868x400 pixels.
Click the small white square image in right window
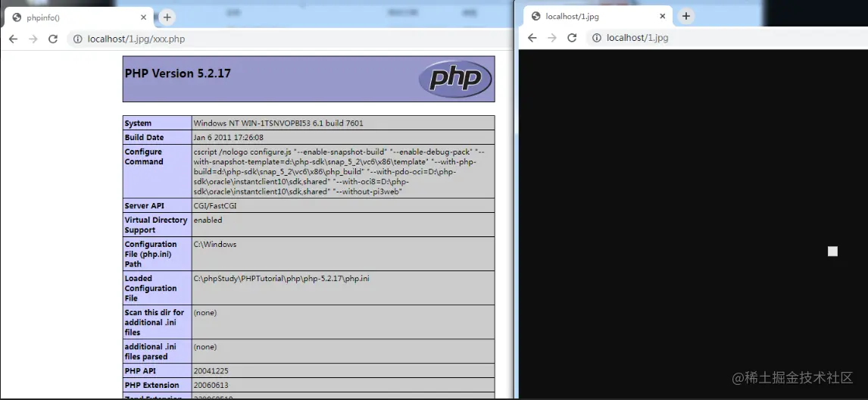click(832, 252)
